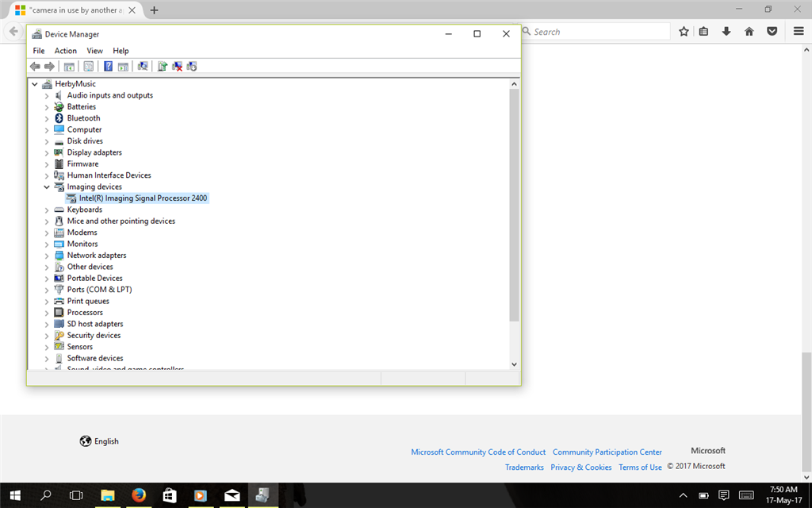The width and height of the screenshot is (812, 508).
Task: Go to the browser Home page icon
Action: tap(749, 32)
